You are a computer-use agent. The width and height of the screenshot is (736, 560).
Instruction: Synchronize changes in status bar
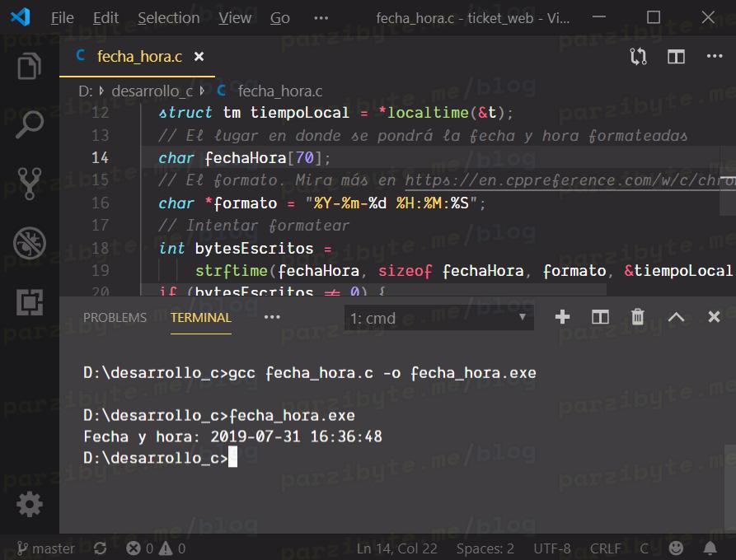click(x=100, y=548)
